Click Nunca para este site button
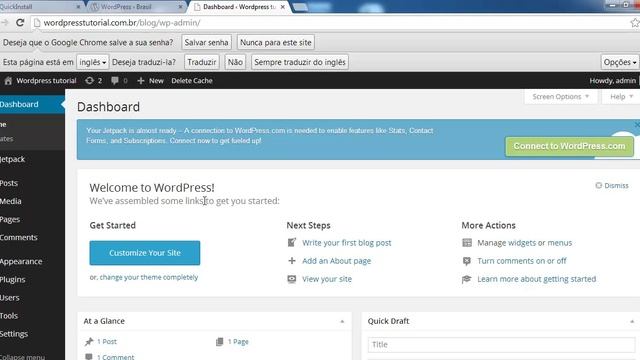This screenshot has height=360, width=640. [x=276, y=42]
